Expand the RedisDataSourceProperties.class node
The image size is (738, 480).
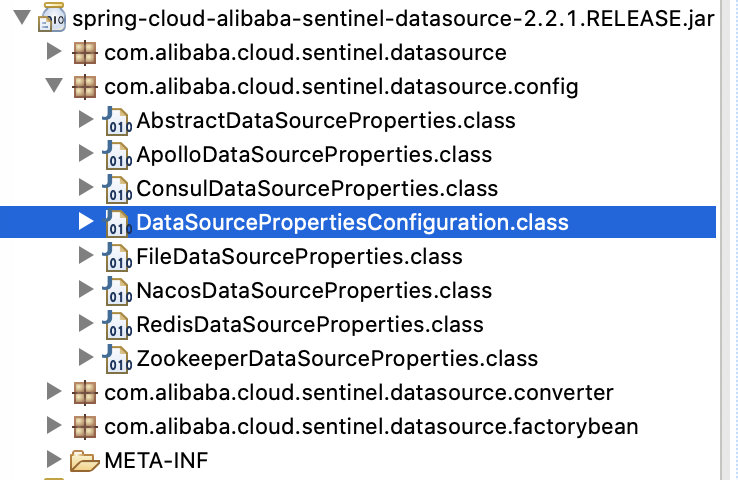86,325
